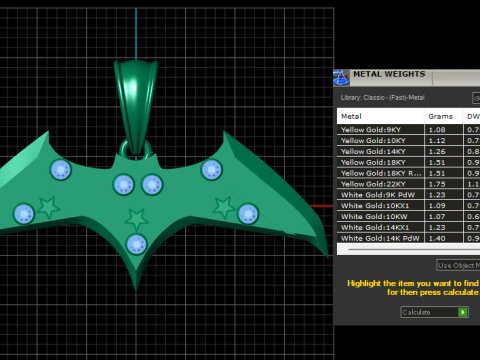Select the White Gold:14KX1 row
Image resolution: width=480 pixels, height=360 pixels.
click(x=408, y=227)
